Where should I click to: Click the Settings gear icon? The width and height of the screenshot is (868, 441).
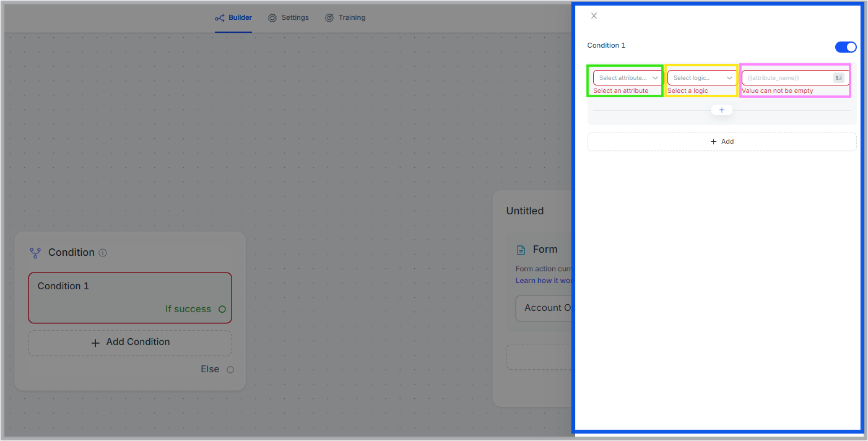tap(272, 18)
